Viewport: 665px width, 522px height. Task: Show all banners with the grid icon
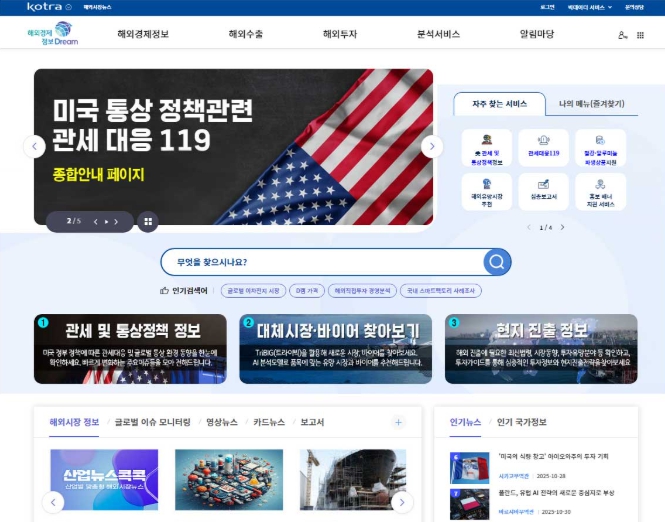pos(147,221)
